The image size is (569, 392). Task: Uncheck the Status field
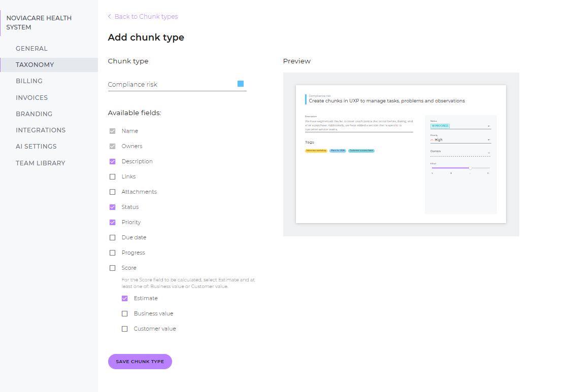[x=113, y=207]
